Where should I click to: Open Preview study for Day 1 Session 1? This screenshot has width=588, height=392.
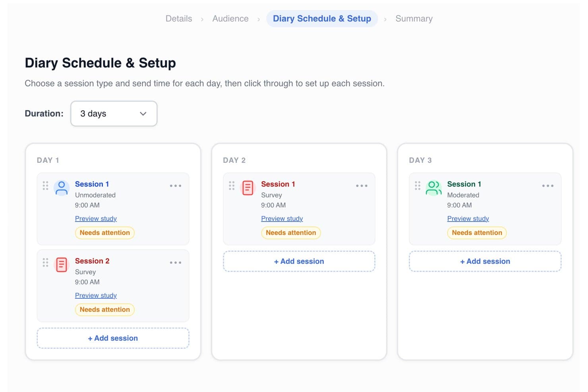click(96, 219)
